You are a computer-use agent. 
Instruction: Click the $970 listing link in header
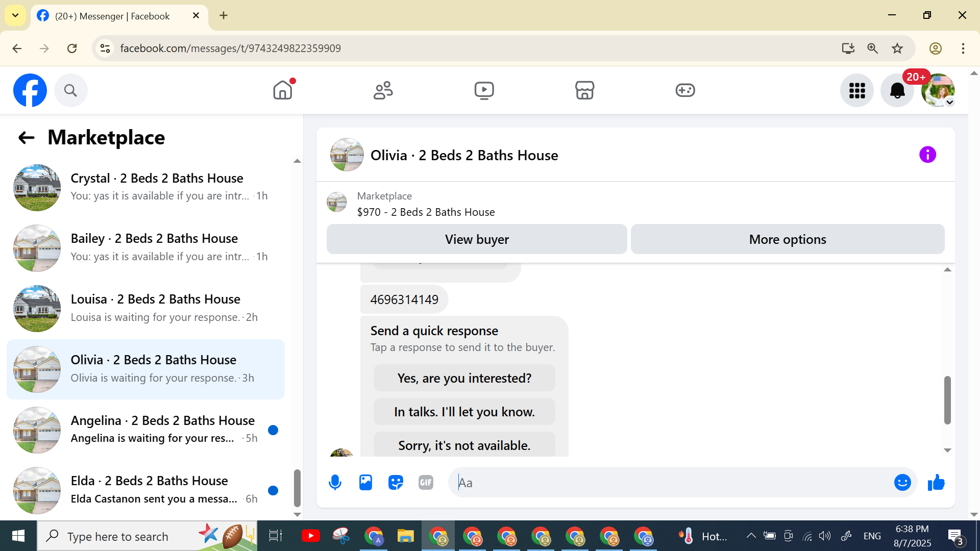click(x=426, y=212)
